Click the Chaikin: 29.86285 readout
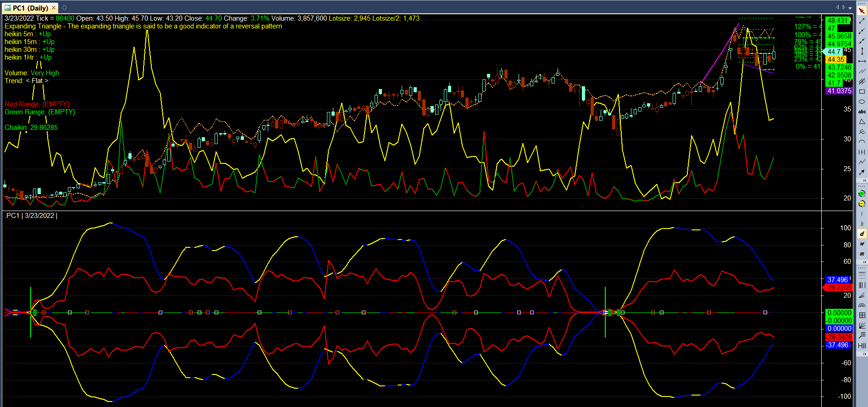868x407 pixels. click(x=31, y=128)
